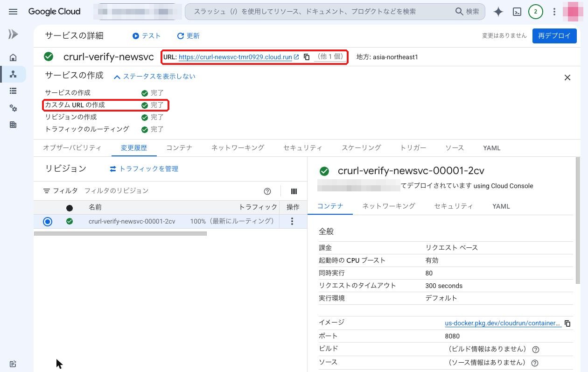The width and height of the screenshot is (588, 372).
Task: Click the port value 8080
Action: pos(452,336)
